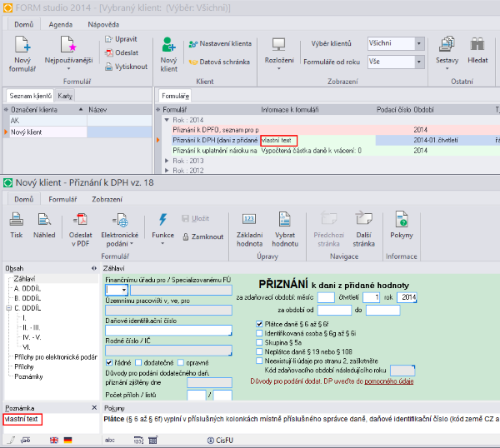Select A. ODDÍL in Obsah tree
The image size is (500, 448).
pos(27,289)
